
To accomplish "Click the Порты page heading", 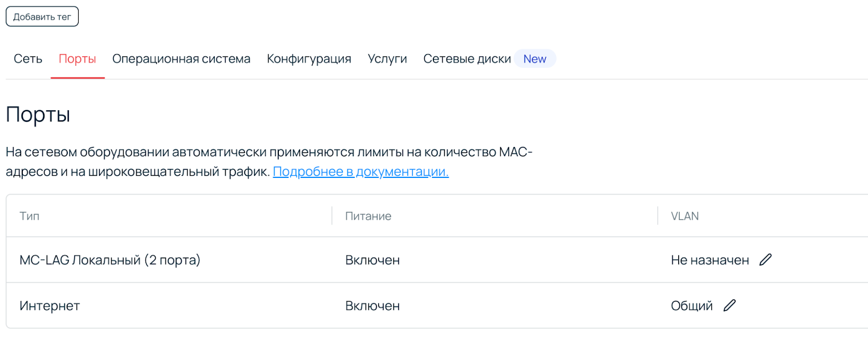I will coord(38,115).
